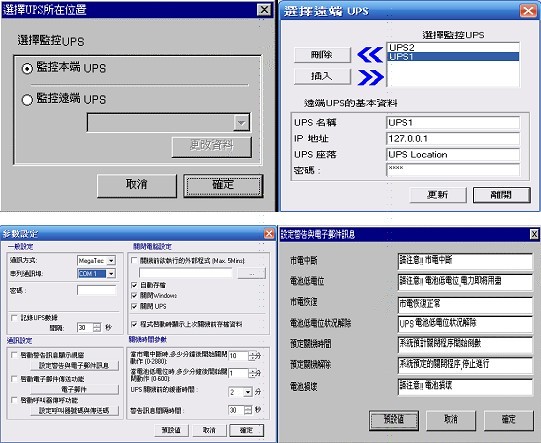This screenshot has width=541, height=443.
Task: Open the COM 1 serial port dropdown
Action: click(x=111, y=274)
